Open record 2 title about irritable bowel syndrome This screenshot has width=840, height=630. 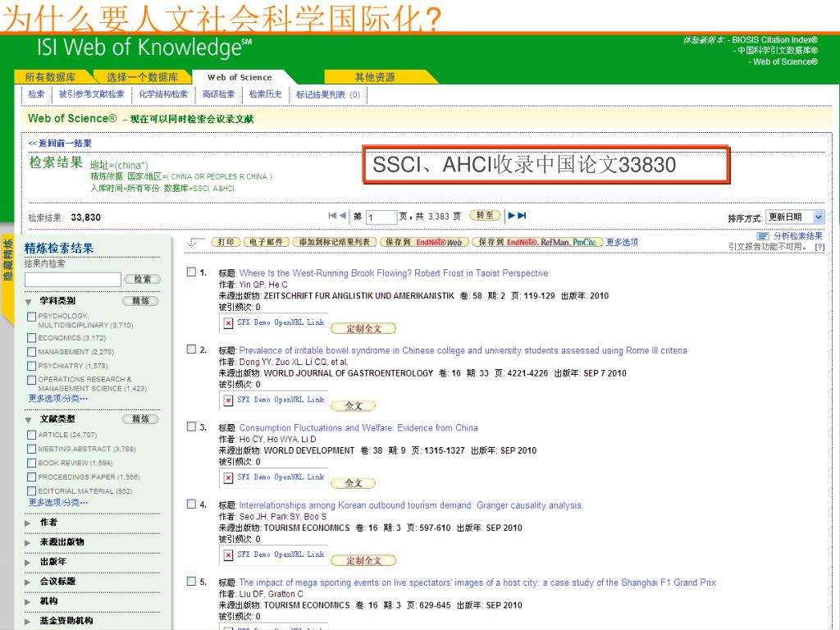463,350
